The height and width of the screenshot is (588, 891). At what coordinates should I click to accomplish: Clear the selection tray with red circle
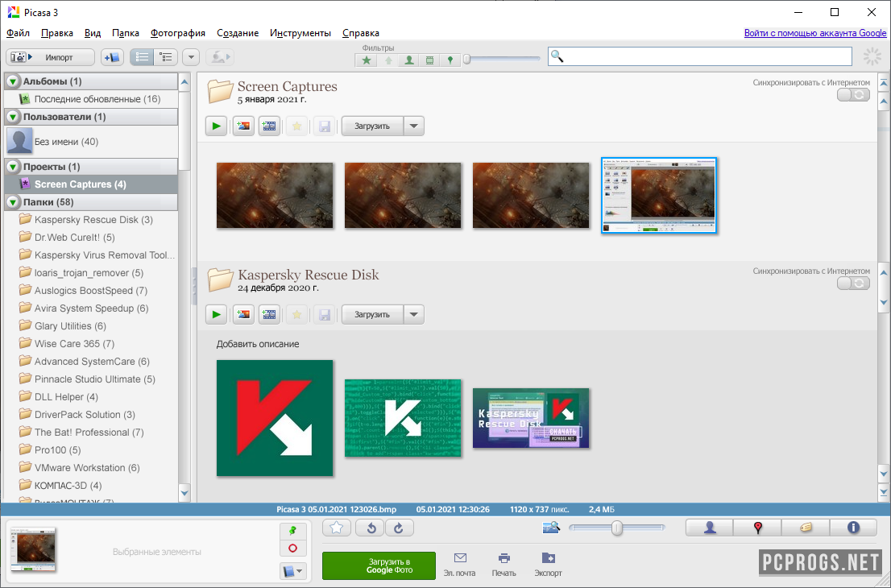[x=293, y=549]
